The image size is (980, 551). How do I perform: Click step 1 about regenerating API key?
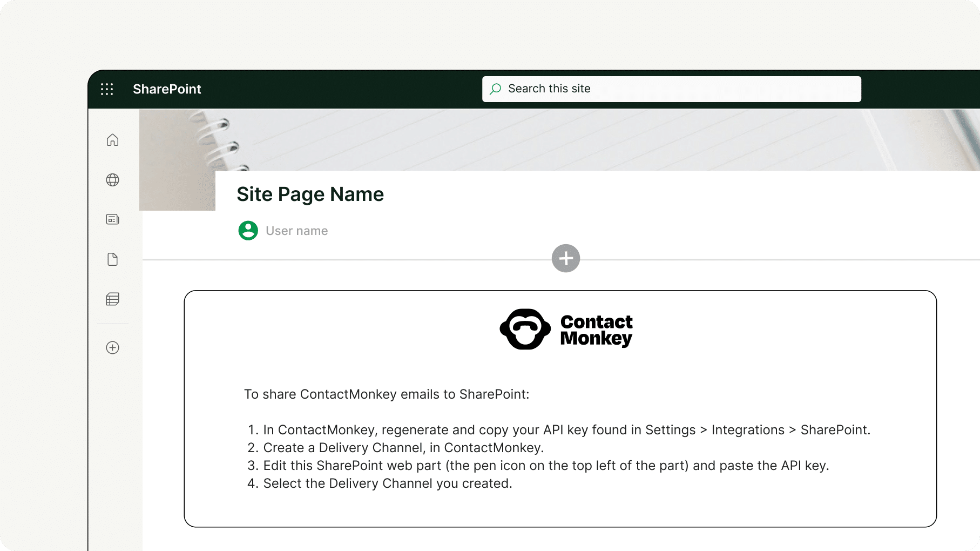pyautogui.click(x=559, y=430)
